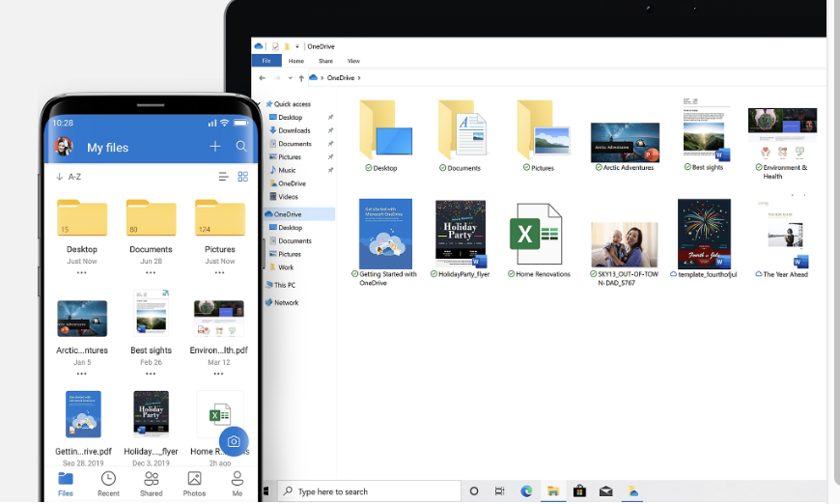This screenshot has height=504, width=840.
Task: Select template_fourthofjul document in Explorer
Action: (x=704, y=238)
